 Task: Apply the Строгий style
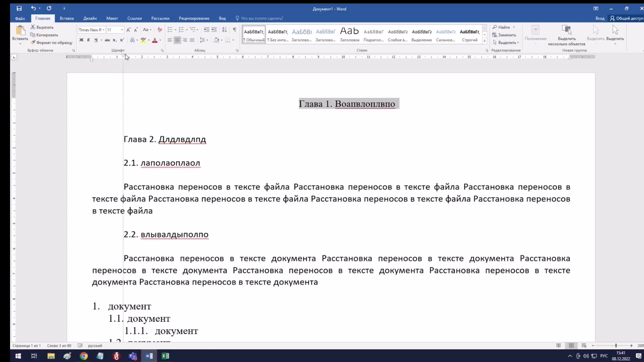(470, 35)
